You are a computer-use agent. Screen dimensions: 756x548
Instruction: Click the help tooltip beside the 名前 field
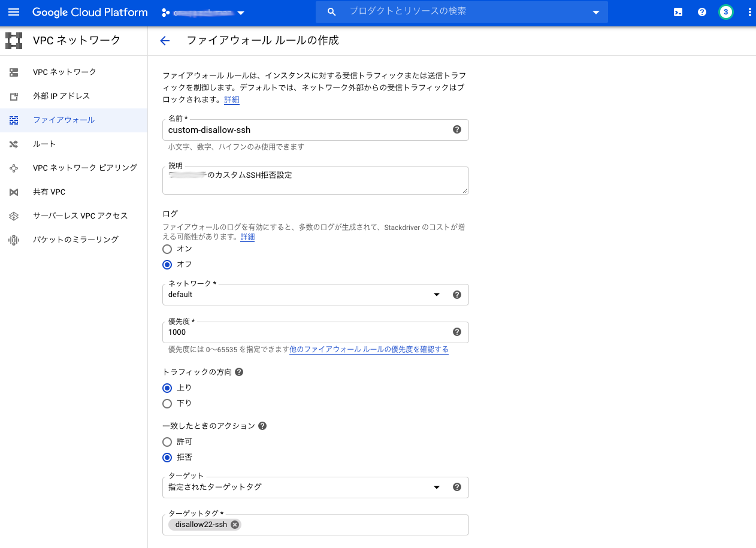pyautogui.click(x=456, y=129)
